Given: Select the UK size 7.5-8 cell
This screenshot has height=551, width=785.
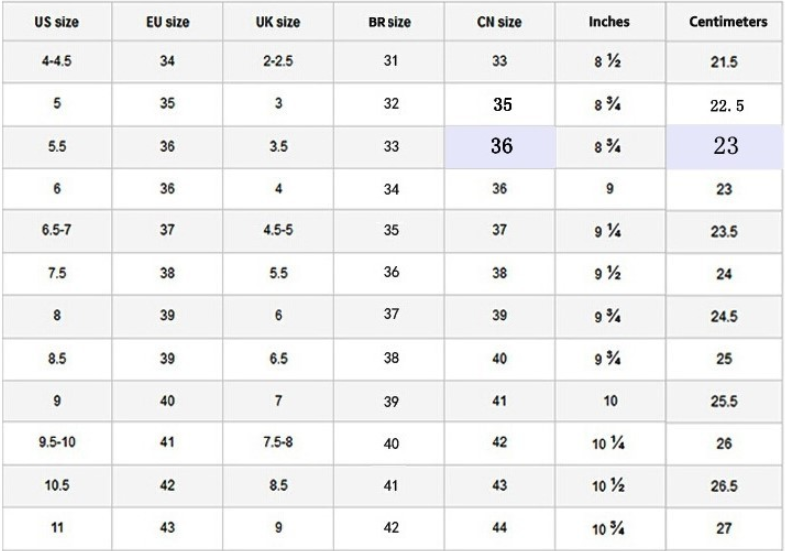Looking at the screenshot, I should click(278, 443).
